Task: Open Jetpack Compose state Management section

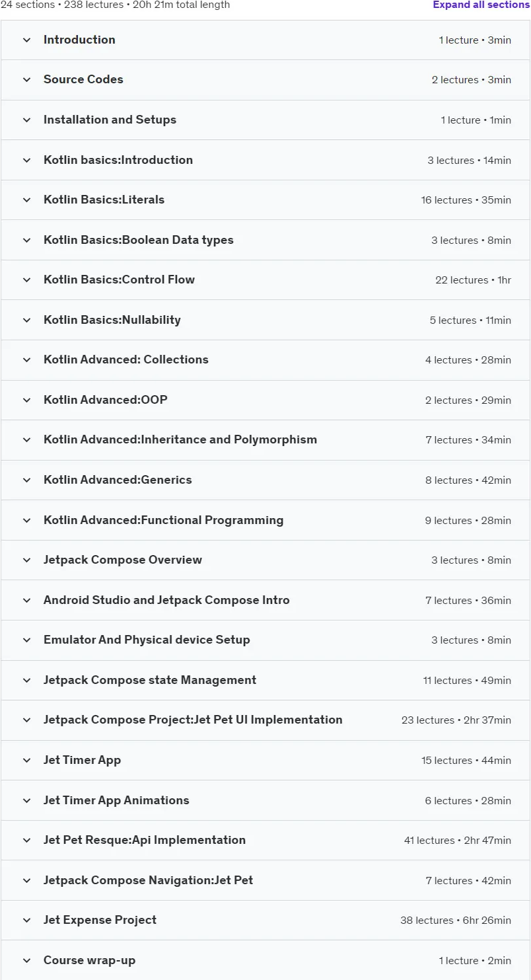Action: coord(265,680)
